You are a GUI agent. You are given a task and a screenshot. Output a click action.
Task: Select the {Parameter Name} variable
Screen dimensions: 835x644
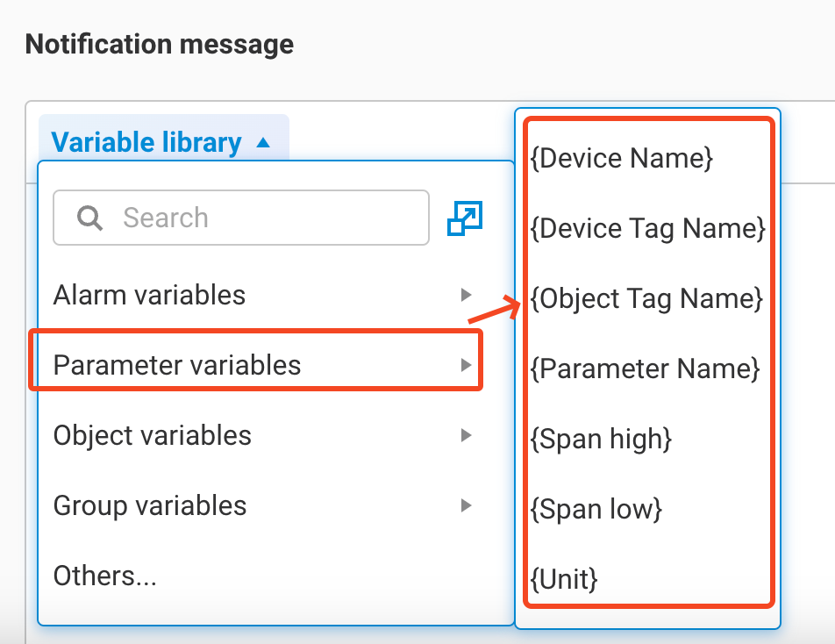point(645,369)
